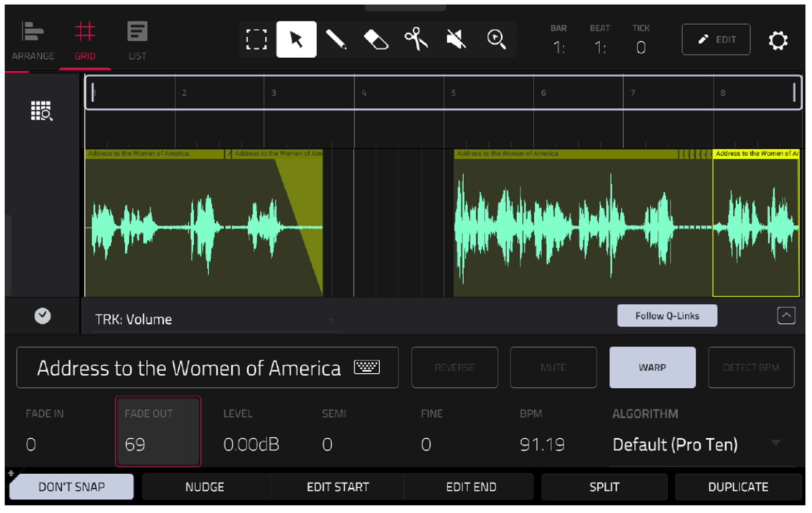
Task: Activate the arrow pointer tool
Action: click(296, 39)
